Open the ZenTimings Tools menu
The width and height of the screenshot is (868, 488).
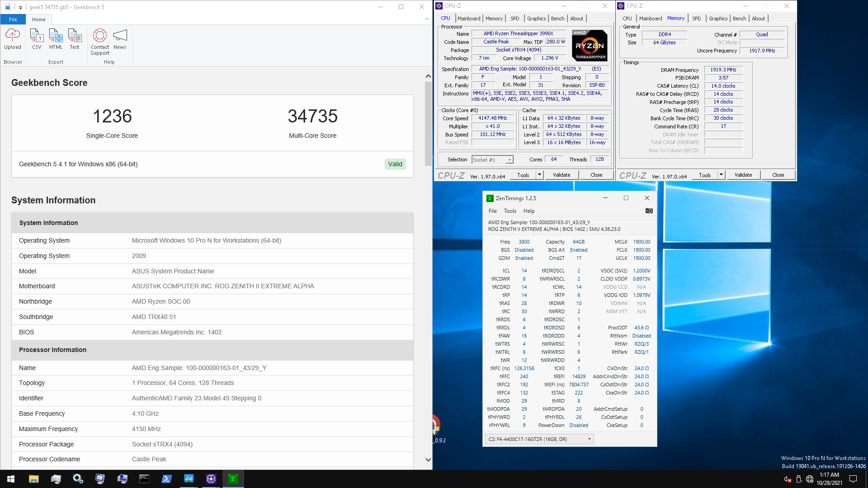pyautogui.click(x=510, y=211)
